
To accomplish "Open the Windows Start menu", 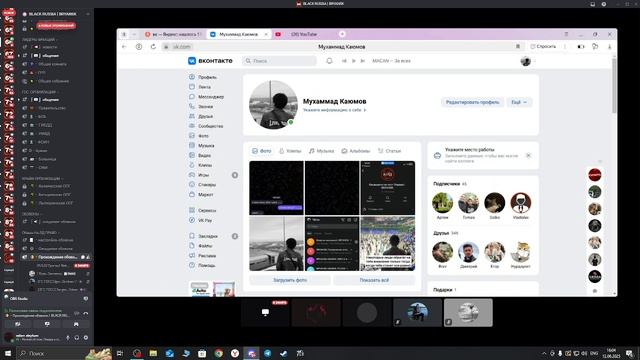I will pos(8,353).
